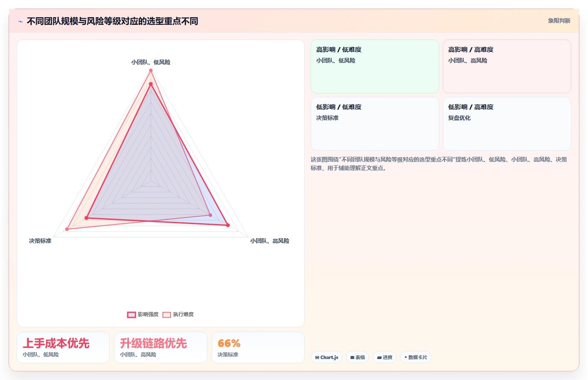Click the 表格 tag
This screenshot has height=380, width=588.
coord(357,357)
